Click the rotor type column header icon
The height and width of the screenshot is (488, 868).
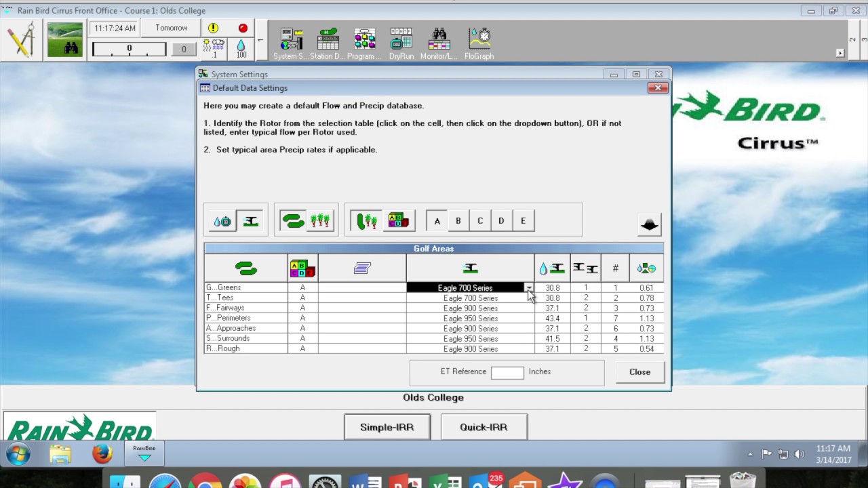[470, 268]
